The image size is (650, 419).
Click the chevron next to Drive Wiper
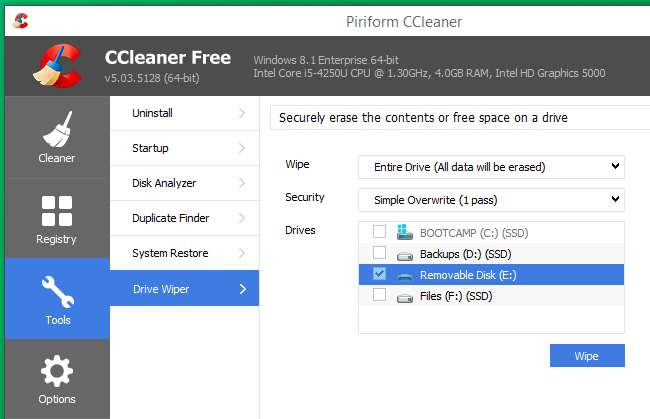[243, 289]
